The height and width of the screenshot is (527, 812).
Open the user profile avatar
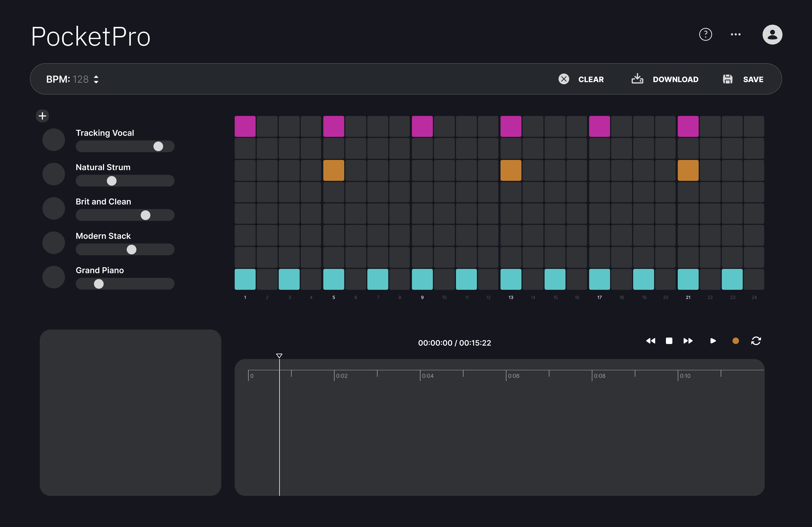tap(772, 34)
